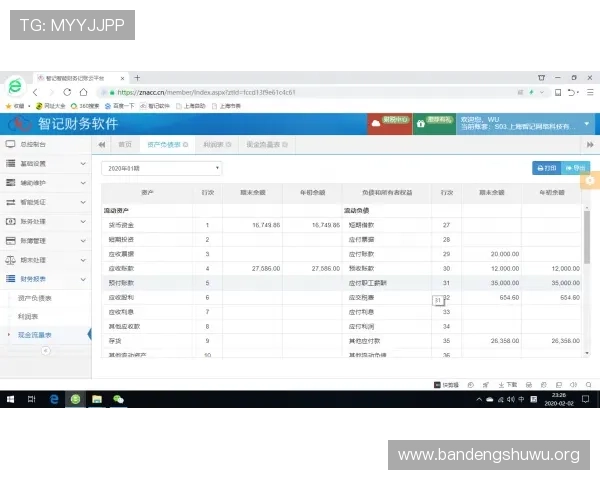
Task: Click the 智能凭证 arrows icon
Action: [10, 202]
